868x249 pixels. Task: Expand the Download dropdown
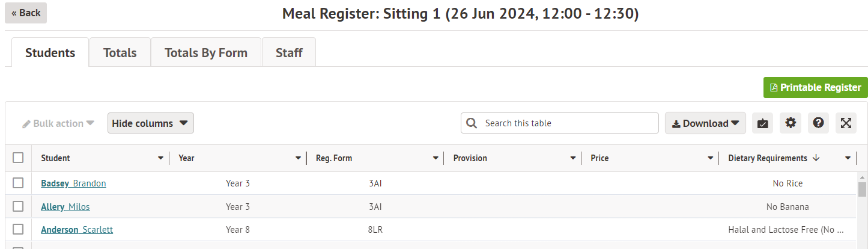(705, 123)
